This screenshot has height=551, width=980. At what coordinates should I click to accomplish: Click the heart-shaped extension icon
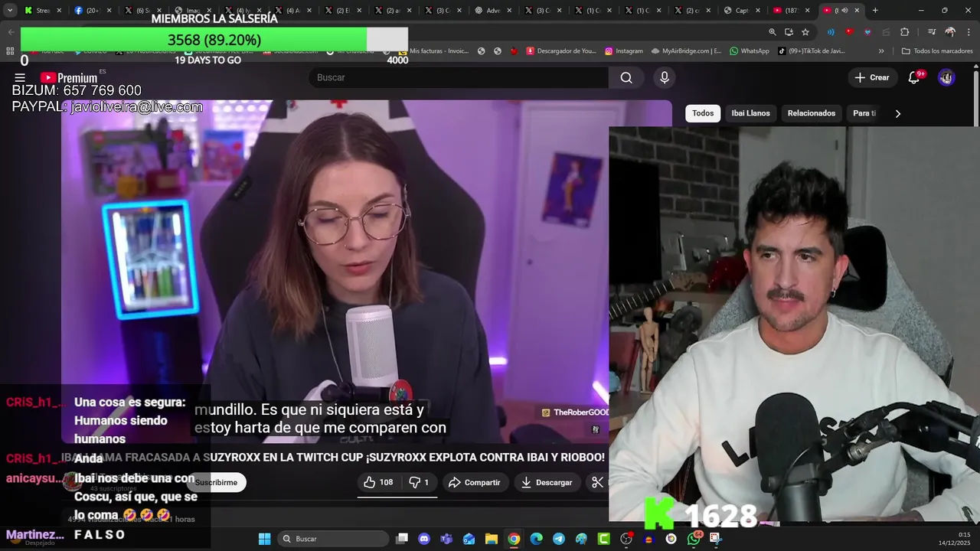pyautogui.click(x=867, y=32)
